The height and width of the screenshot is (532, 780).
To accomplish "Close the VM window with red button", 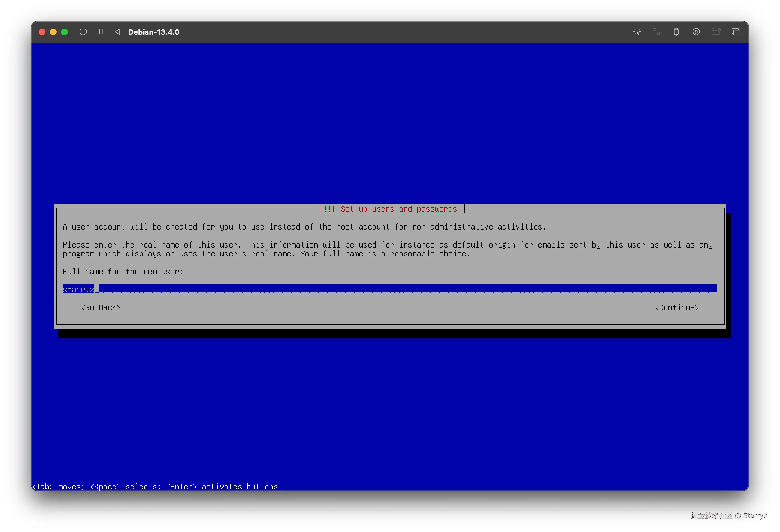I will [x=42, y=32].
